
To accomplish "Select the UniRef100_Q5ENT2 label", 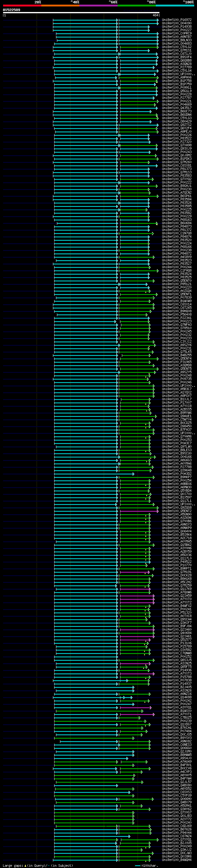I will pos(177,511).
